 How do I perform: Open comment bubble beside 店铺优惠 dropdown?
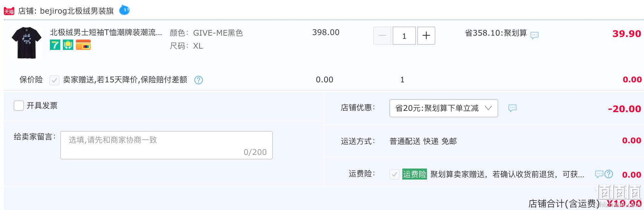(x=512, y=108)
